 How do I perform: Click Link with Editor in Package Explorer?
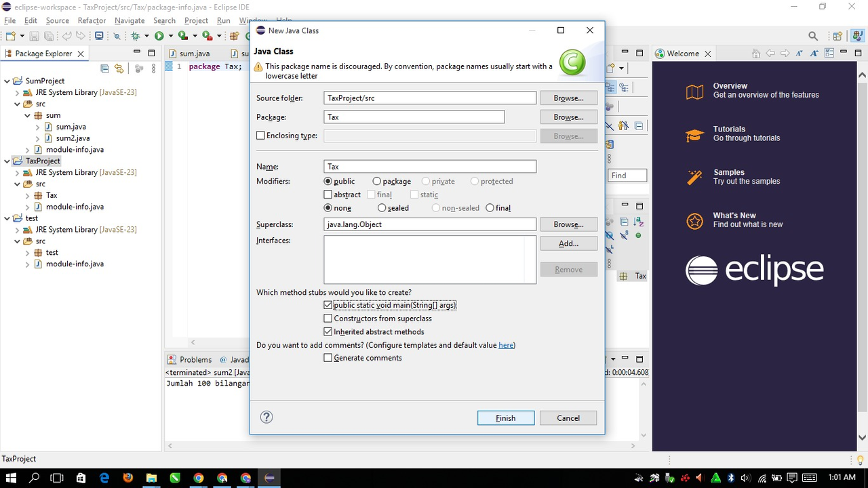point(119,68)
